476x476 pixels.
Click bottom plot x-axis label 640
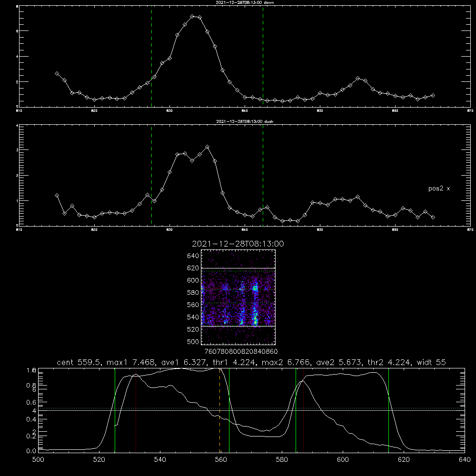pyautogui.click(x=465, y=460)
